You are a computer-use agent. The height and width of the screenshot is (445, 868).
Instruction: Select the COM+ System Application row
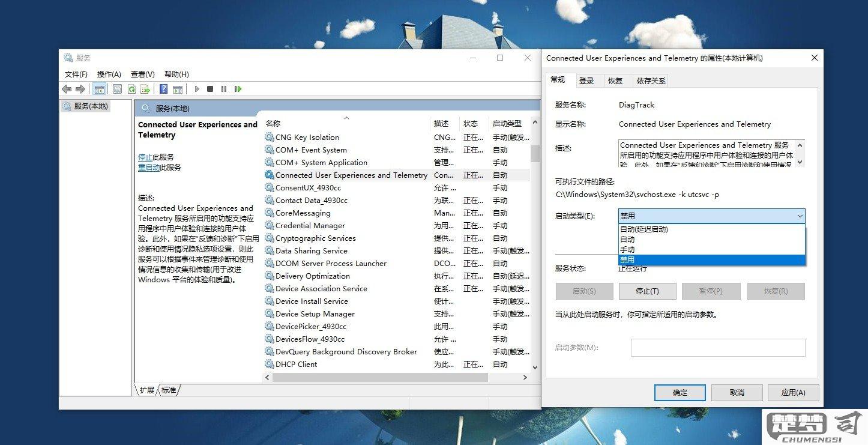[x=396, y=162]
